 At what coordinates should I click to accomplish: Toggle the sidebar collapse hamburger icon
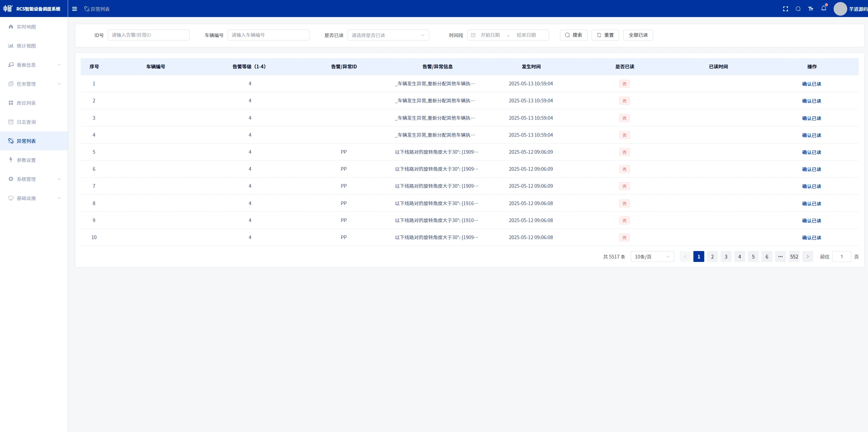click(x=75, y=9)
